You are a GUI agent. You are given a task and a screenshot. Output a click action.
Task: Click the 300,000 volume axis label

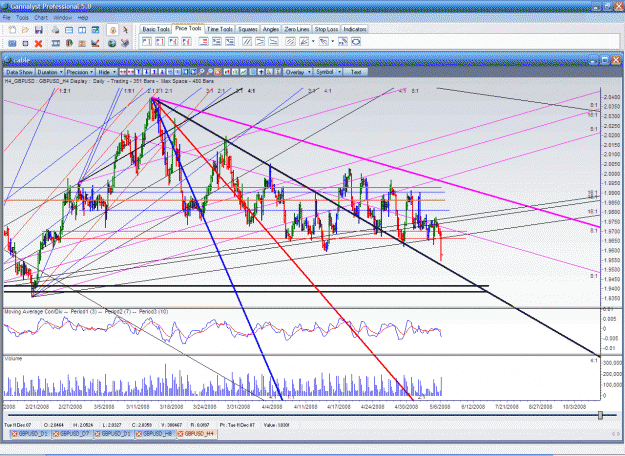pos(612,363)
